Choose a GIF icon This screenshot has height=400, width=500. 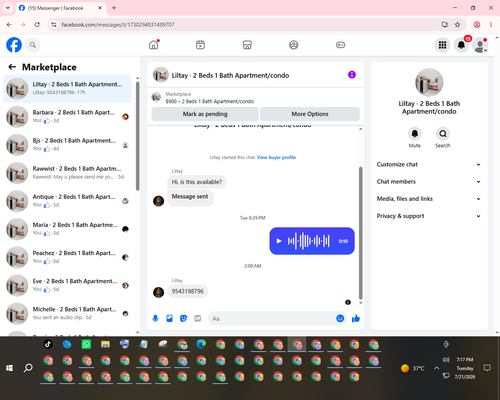198,318
